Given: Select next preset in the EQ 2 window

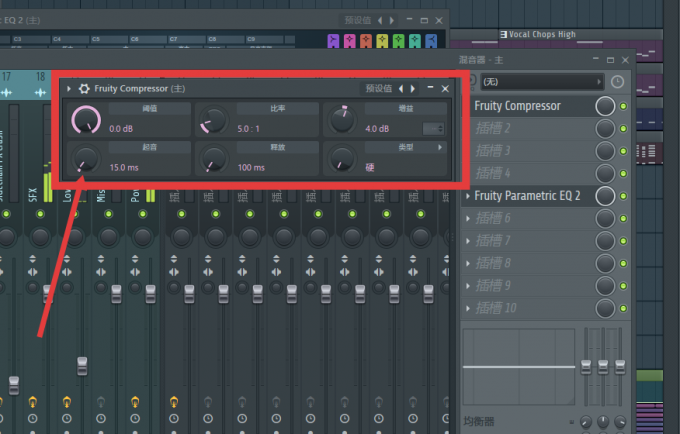Looking at the screenshot, I should coord(392,20).
